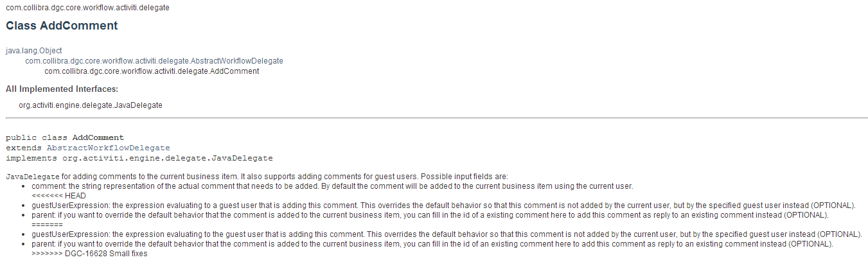The image size is (868, 262).
Task: Click the public class AddComment declaration
Action: tap(65, 137)
